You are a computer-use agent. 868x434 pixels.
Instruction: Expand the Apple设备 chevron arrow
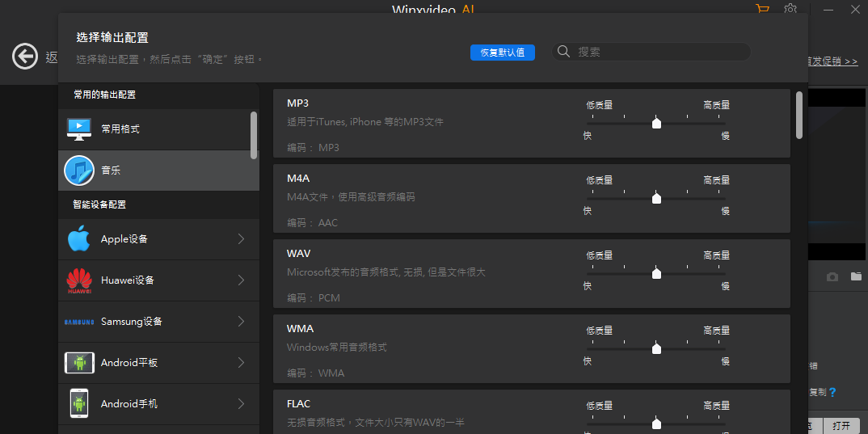click(241, 239)
